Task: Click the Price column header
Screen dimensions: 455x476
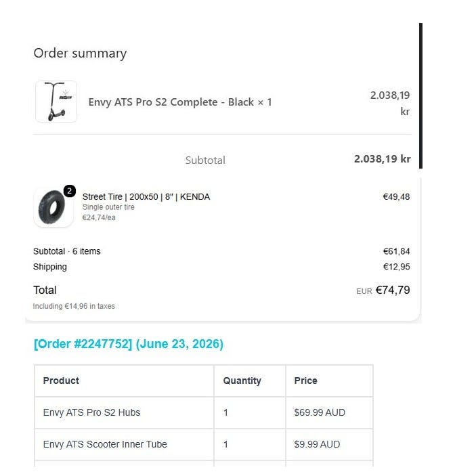Action: [305, 381]
